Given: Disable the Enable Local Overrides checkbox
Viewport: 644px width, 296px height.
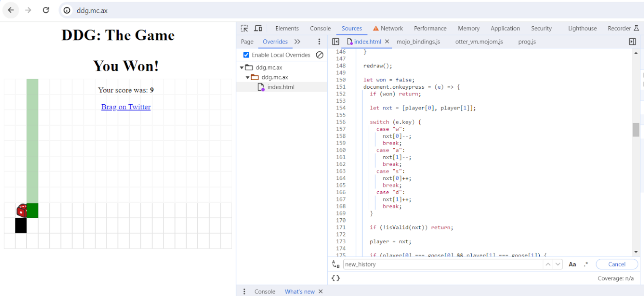Looking at the screenshot, I should click(x=246, y=55).
